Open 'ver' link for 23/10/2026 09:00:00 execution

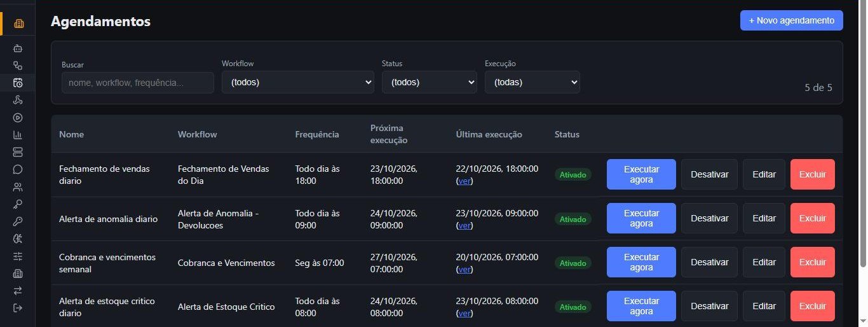coord(465,225)
